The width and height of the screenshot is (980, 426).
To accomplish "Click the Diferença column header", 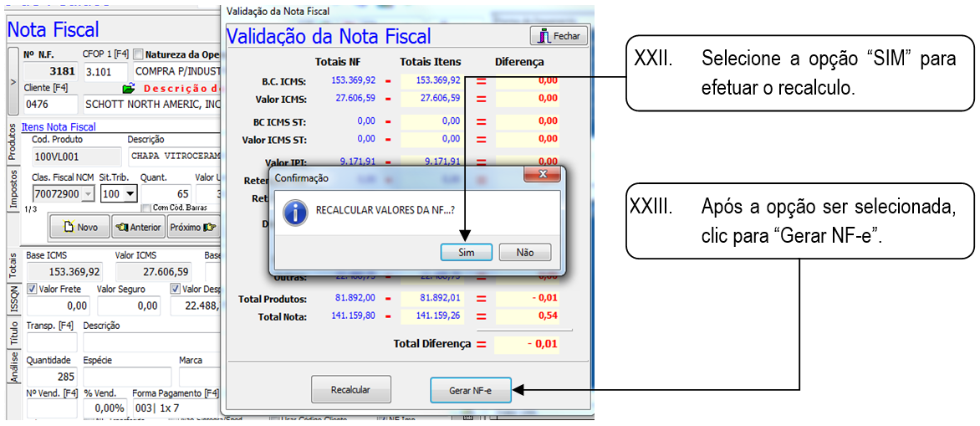I will [x=519, y=62].
